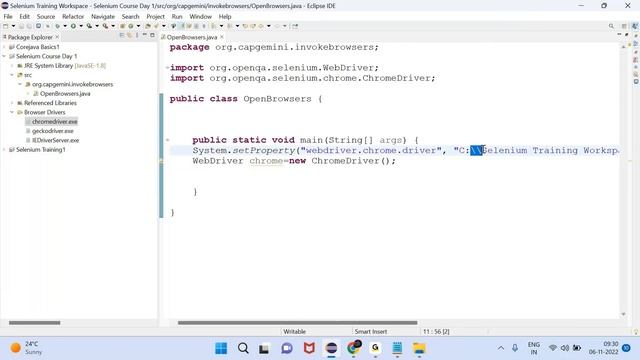Image resolution: width=640 pixels, height=360 pixels.
Task: Collapse the Browser Drivers folder
Action: pos(12,112)
